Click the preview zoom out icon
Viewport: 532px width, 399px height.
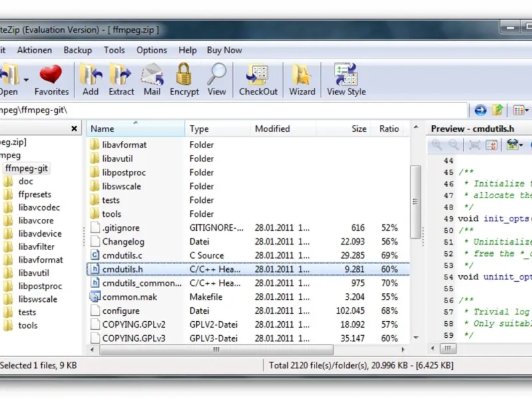click(x=454, y=145)
